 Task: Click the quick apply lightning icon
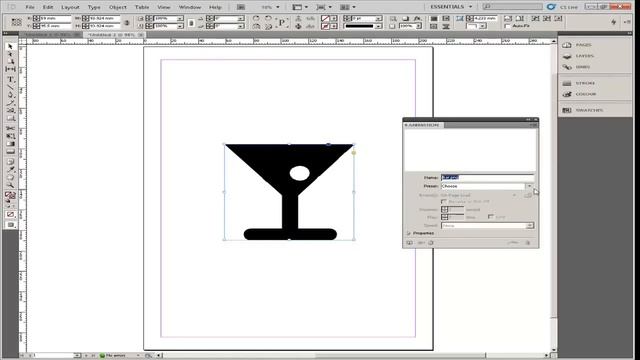pos(614,22)
